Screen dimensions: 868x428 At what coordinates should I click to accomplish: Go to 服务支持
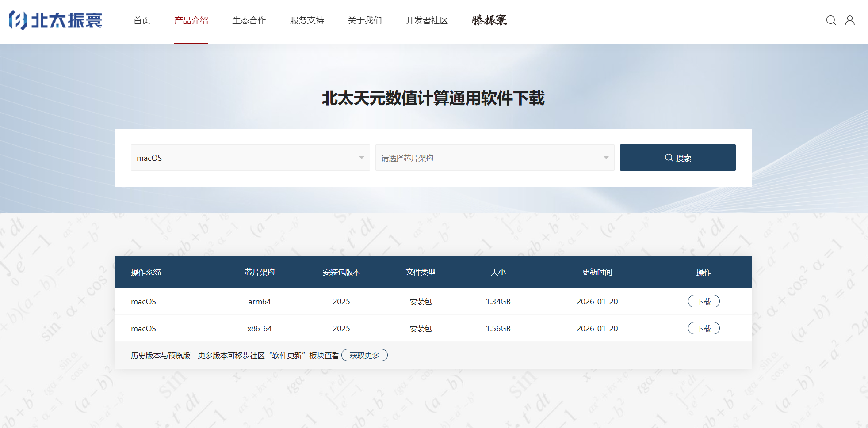point(307,20)
